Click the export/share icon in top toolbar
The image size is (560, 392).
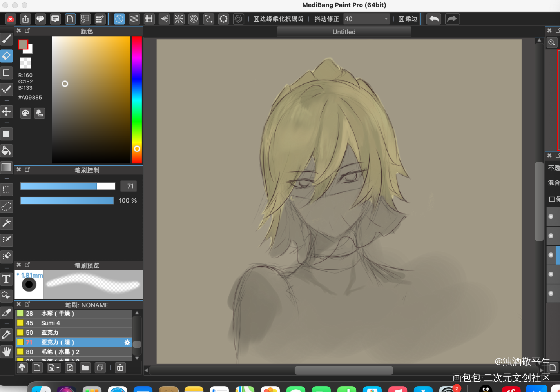pyautogui.click(x=25, y=19)
